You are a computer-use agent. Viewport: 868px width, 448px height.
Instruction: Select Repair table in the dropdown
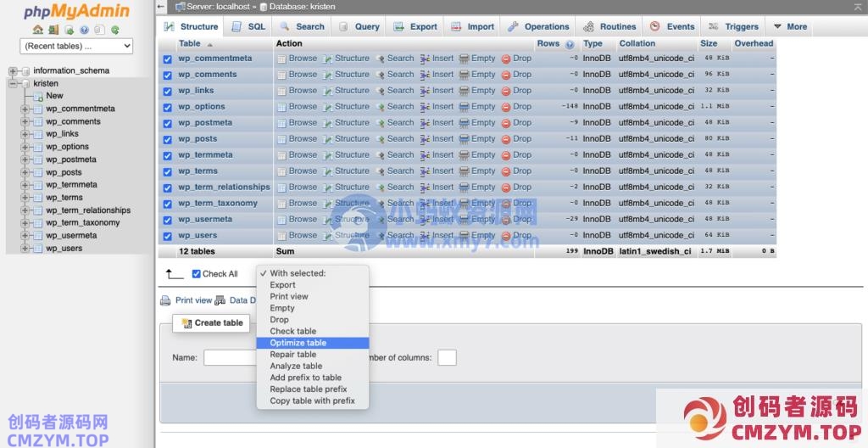tap(292, 355)
